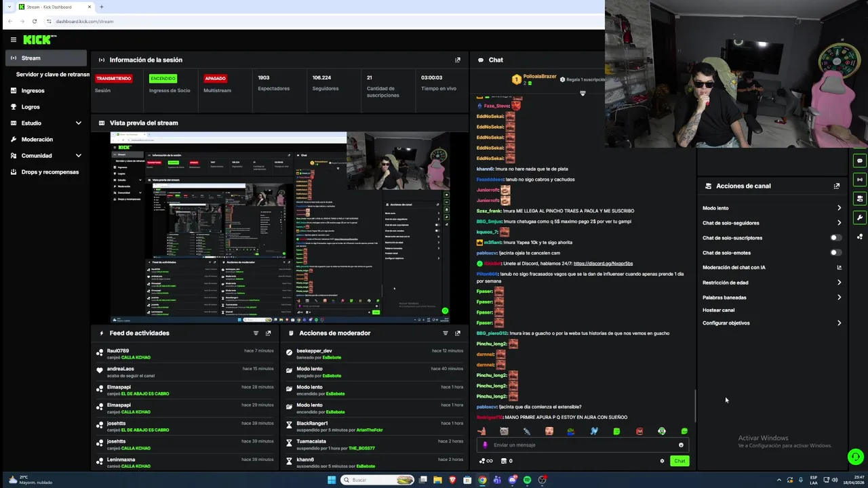
Task: Click Hostear canal action
Action: click(718, 310)
